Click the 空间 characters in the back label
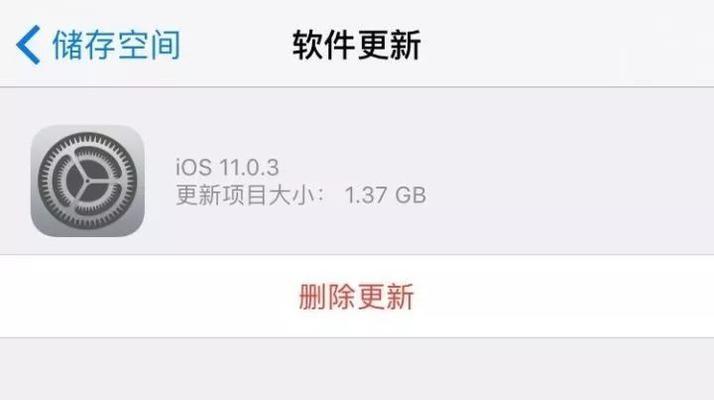Screen dimensions: 714x400 click(149, 45)
